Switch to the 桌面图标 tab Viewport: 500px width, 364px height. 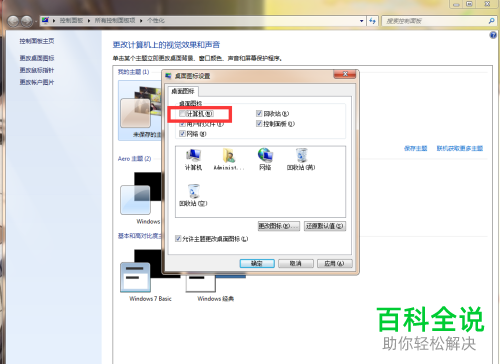(183, 91)
